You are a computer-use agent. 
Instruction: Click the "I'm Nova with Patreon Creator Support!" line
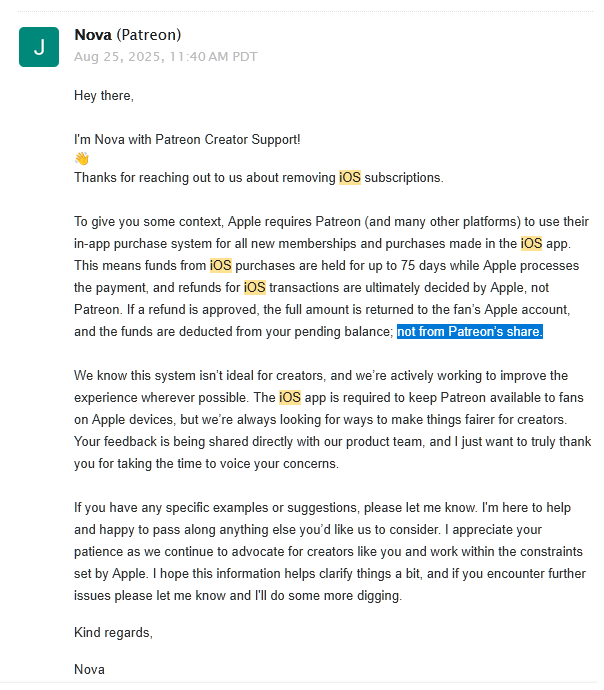tap(187, 140)
